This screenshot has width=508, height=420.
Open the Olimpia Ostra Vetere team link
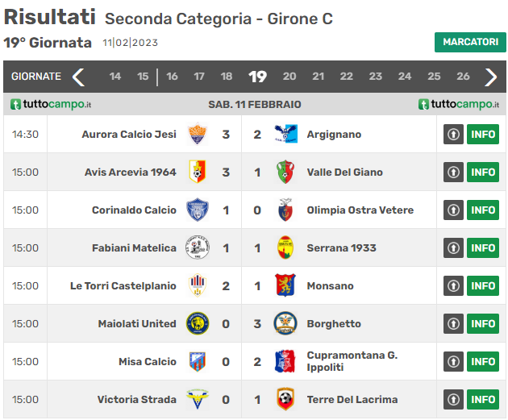click(360, 210)
